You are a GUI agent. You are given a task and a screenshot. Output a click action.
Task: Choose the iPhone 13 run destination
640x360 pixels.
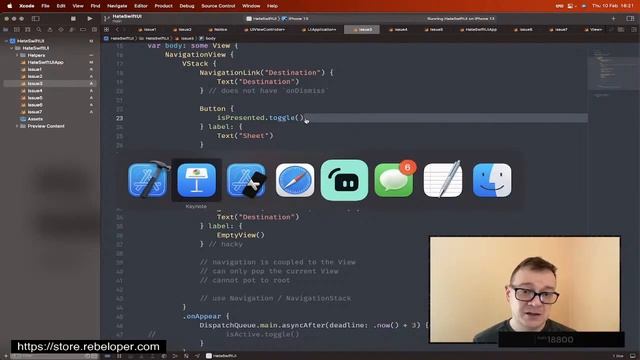[x=296, y=19]
